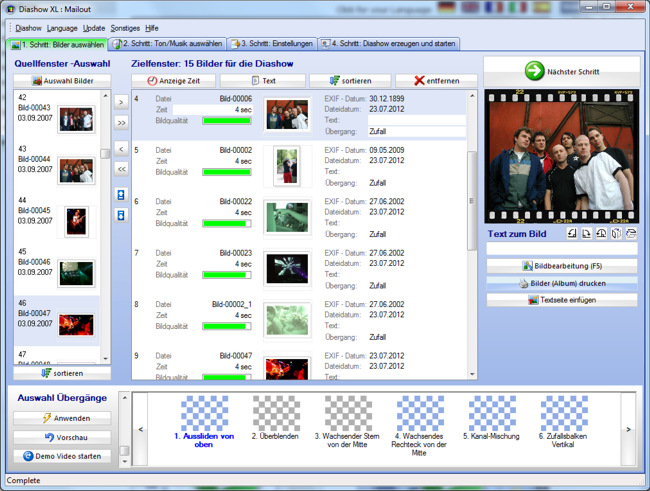Rotate image 90 degrees left icon
The image size is (650, 491).
(x=572, y=233)
